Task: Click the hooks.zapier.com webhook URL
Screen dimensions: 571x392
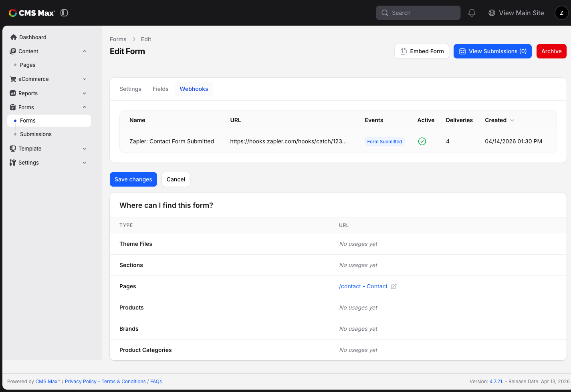Action: tap(289, 141)
